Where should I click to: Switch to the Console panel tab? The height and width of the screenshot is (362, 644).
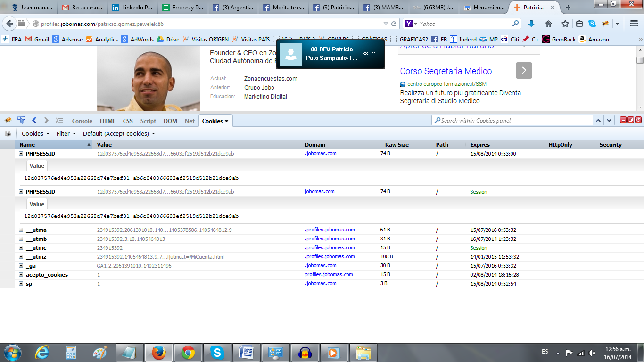[82, 121]
